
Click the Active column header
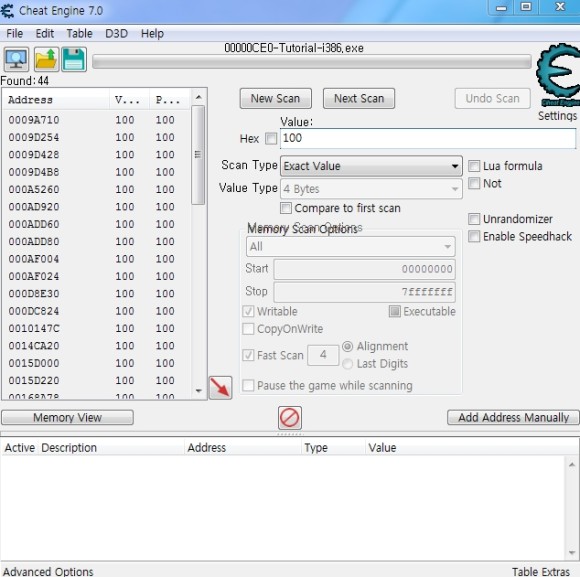20,448
